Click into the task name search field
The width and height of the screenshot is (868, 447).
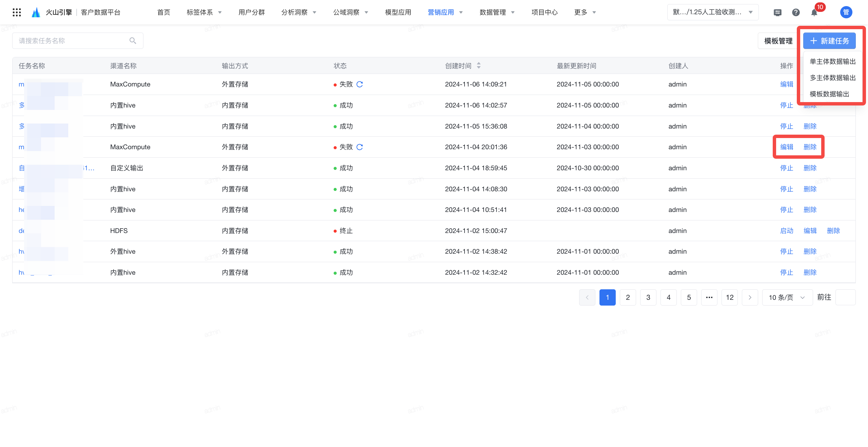78,41
